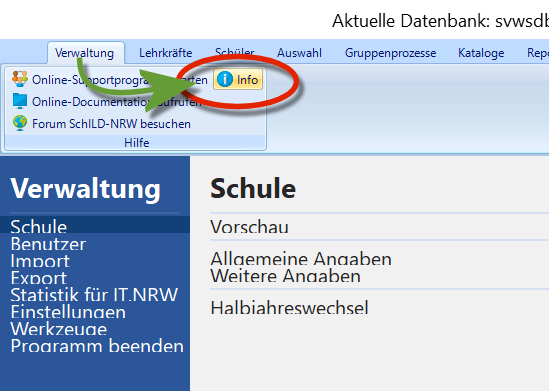The width and height of the screenshot is (549, 391).
Task: Click the blue Info icon button
Action: 238,79
